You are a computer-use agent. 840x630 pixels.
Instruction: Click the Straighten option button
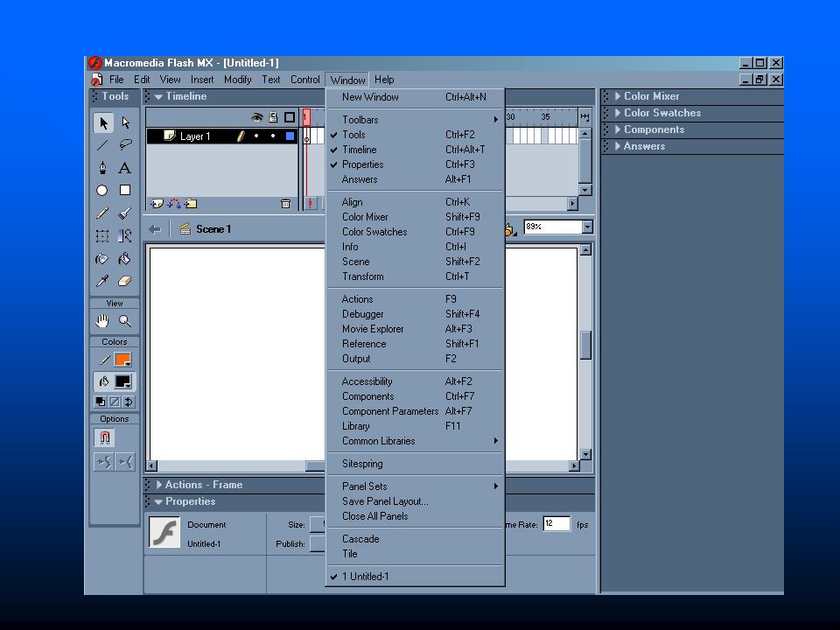pos(125,462)
